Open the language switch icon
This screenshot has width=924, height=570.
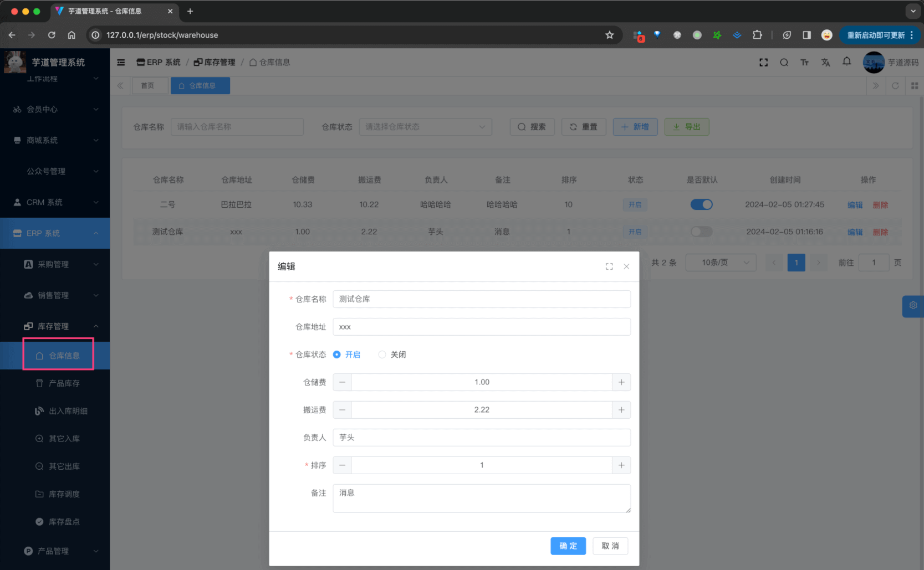pos(826,62)
